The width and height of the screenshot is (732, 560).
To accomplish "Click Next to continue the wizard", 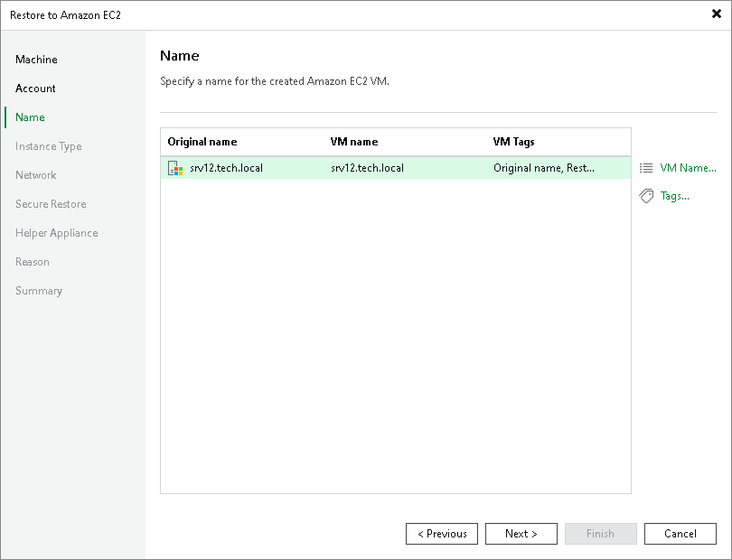I will pos(521,533).
